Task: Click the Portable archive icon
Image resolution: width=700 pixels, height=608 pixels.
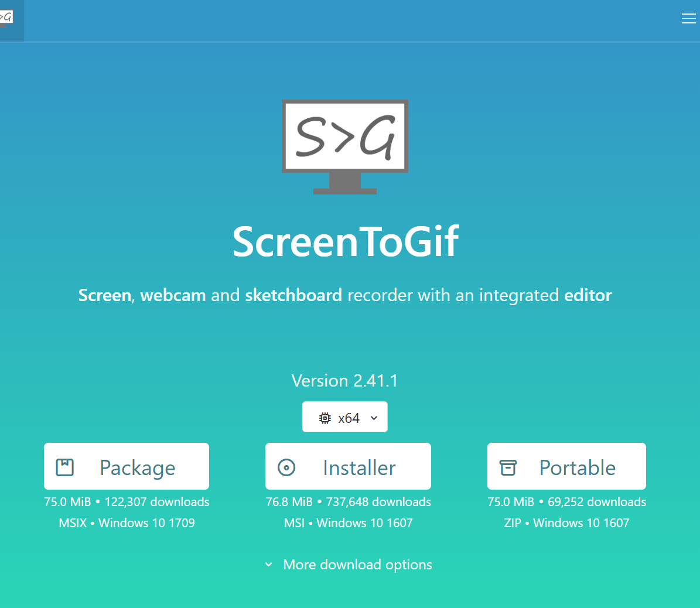Action: point(508,467)
